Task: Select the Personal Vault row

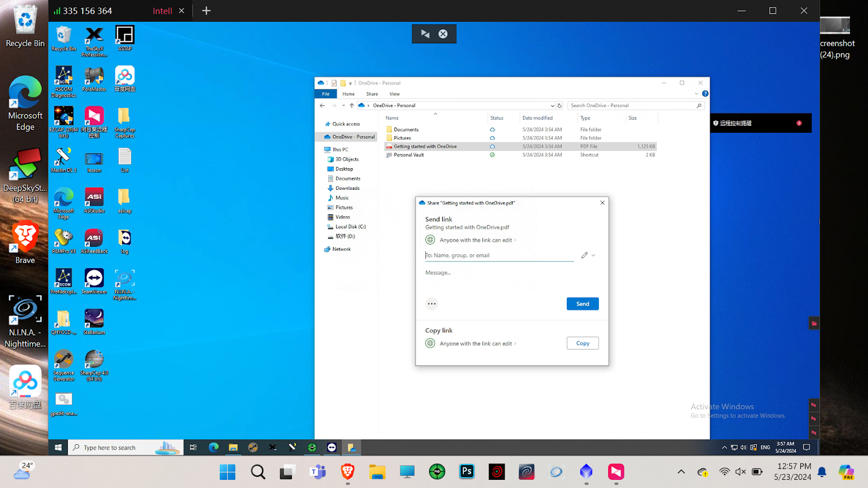Action: click(x=521, y=155)
